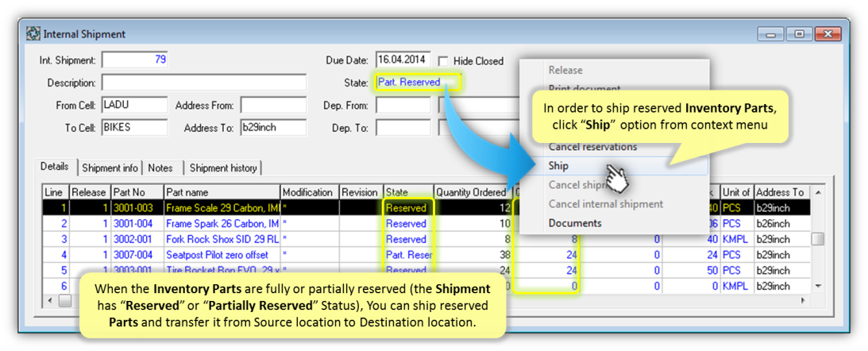
Task: Click the Internal Shipment window title icon
Action: click(x=33, y=34)
